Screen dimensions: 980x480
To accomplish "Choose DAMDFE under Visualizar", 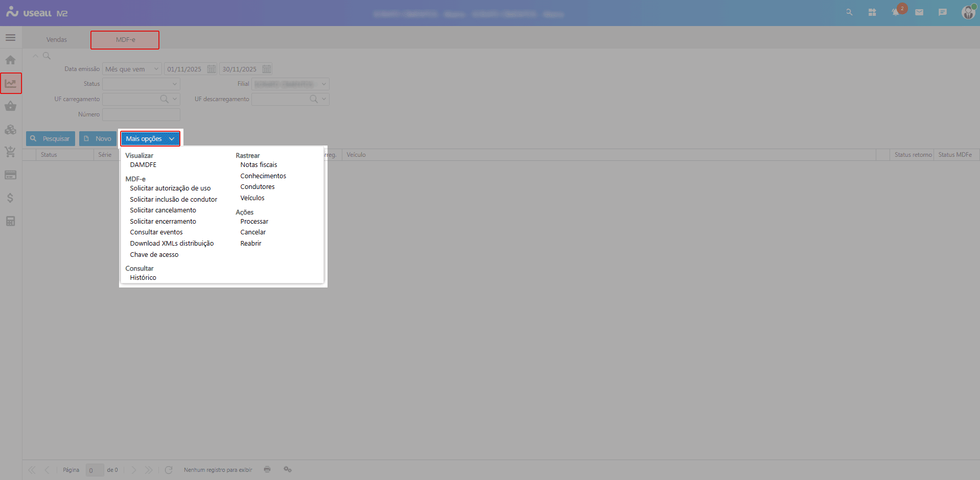I will [143, 165].
